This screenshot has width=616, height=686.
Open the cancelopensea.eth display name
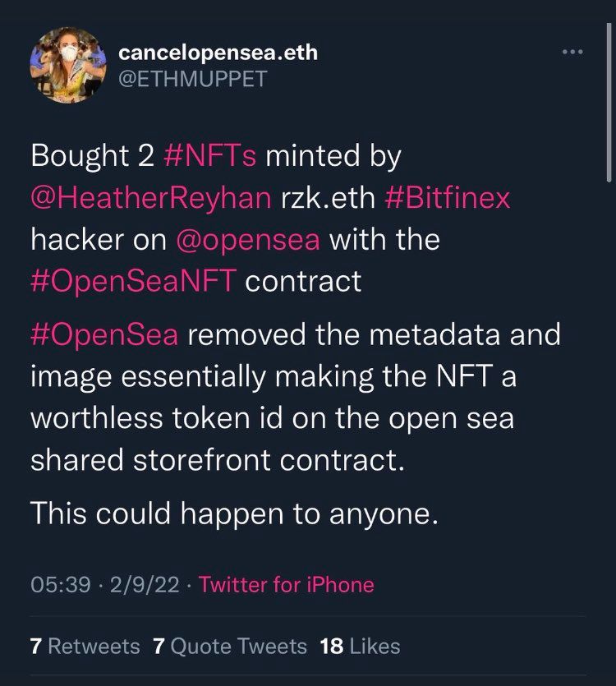[218, 54]
